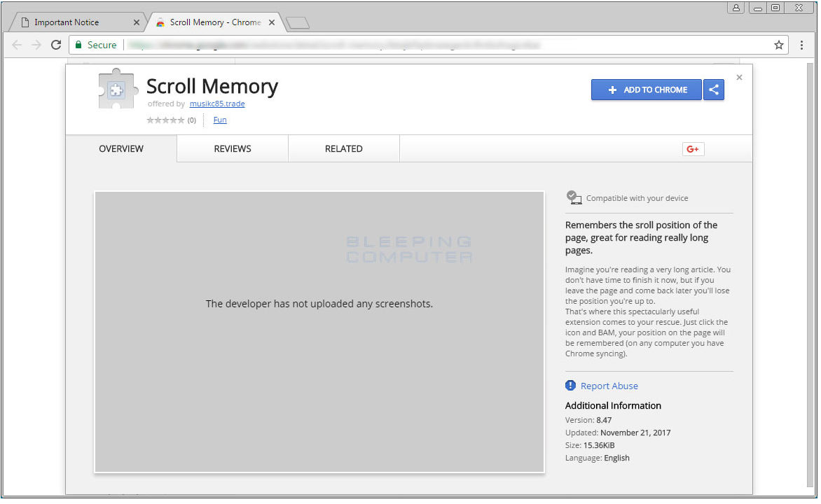Close the Important Notice browser tab

pos(137,22)
